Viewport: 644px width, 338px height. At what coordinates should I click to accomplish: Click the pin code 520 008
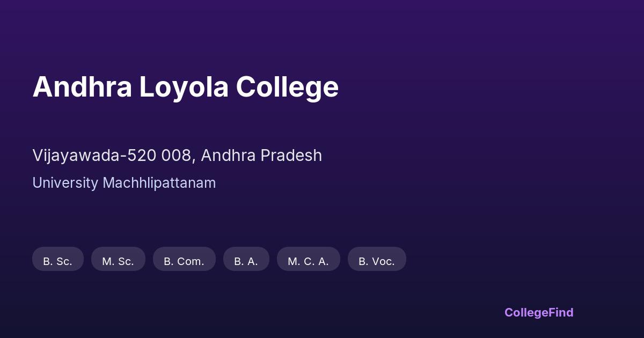point(159,156)
